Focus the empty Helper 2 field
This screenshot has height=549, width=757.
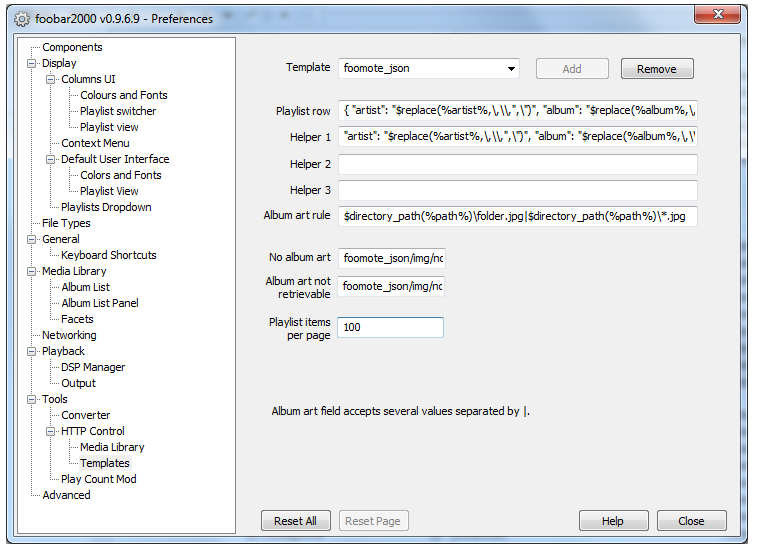(518, 164)
